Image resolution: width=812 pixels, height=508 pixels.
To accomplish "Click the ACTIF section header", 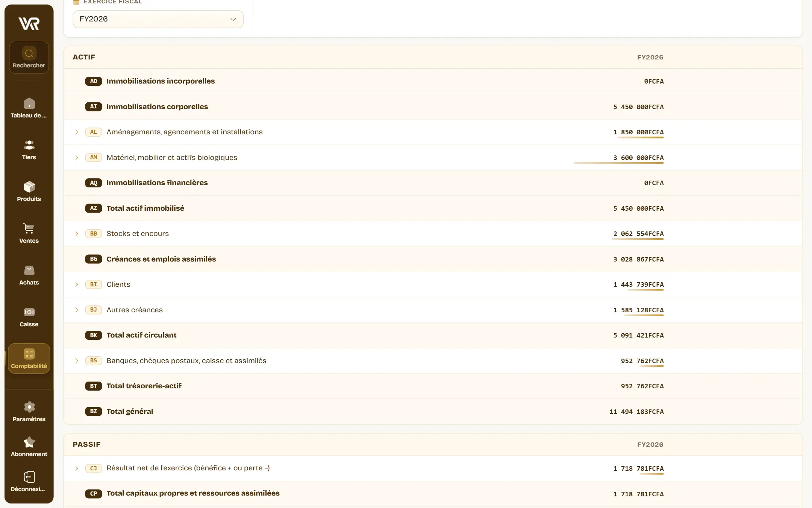I will (x=84, y=57).
